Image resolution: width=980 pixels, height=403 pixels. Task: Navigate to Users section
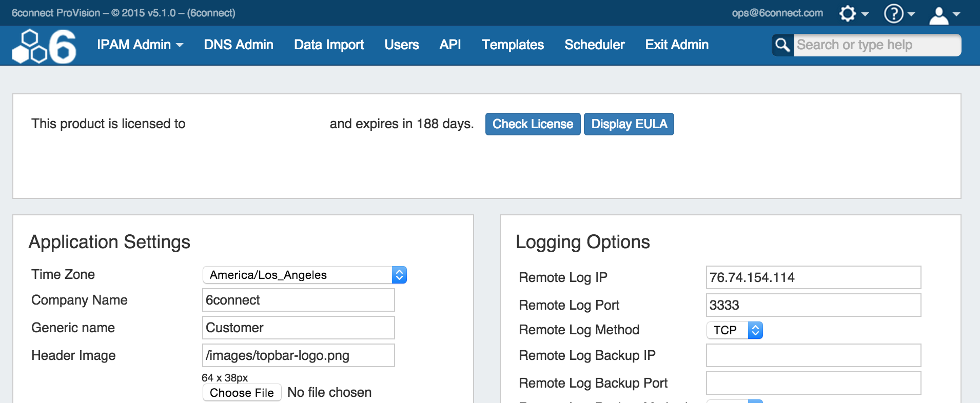coord(401,45)
